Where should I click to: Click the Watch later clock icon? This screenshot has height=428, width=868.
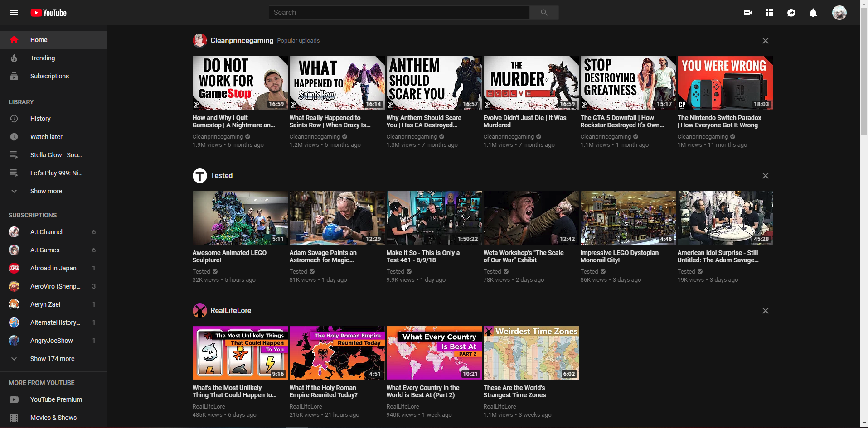pyautogui.click(x=14, y=137)
